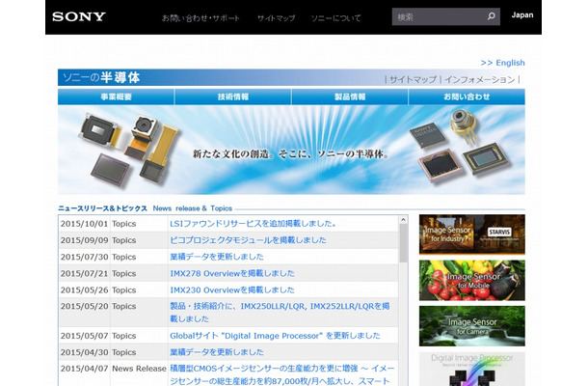The width and height of the screenshot is (588, 386).
Task: Click the 2015/05/07 date cell
Action: (x=85, y=336)
